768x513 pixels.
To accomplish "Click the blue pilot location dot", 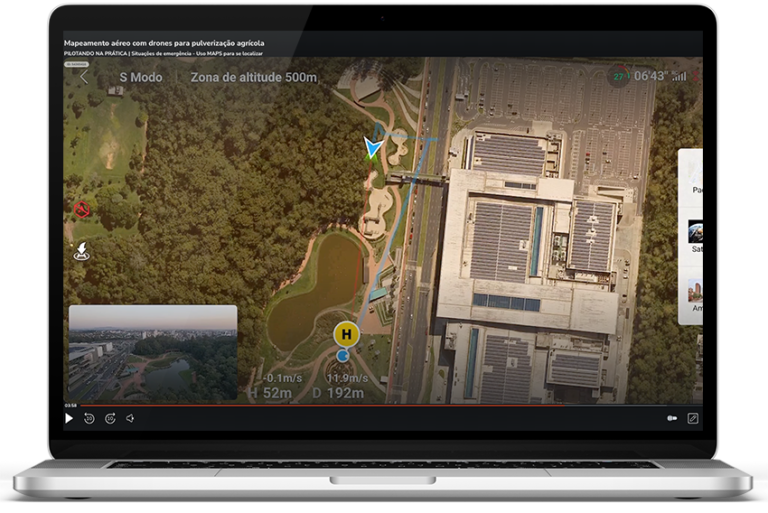I will (x=343, y=355).
